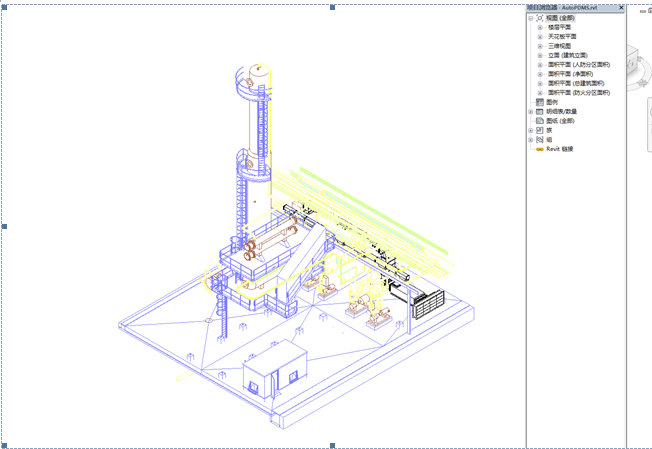Click the 明细表/数量 schedule icon
This screenshot has width=652, height=449.
click(540, 112)
